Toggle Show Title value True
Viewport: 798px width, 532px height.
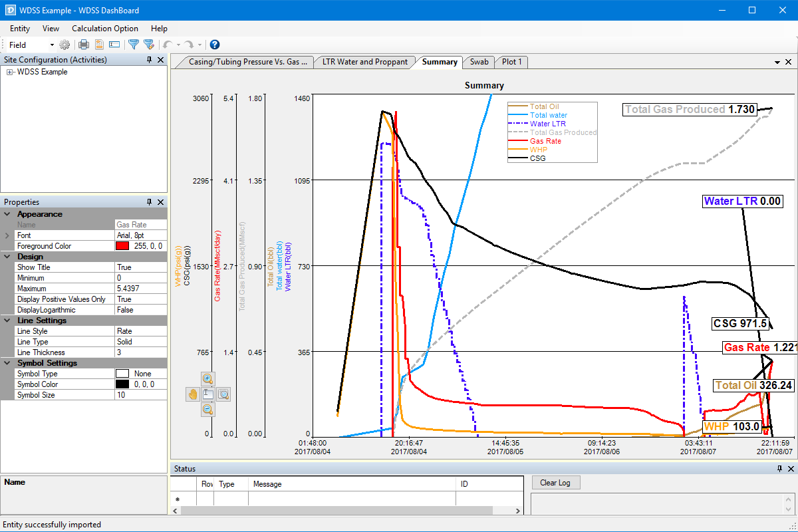point(140,267)
